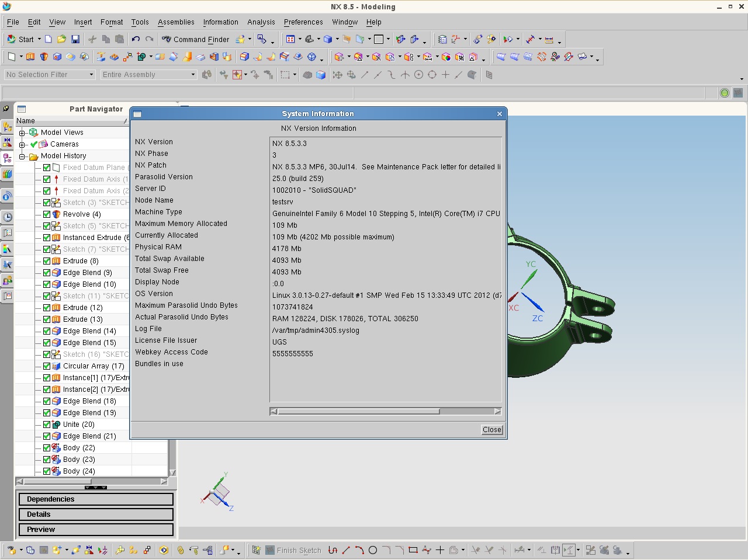Viewport: 748px width, 560px height.
Task: Expand the Cameras tree node
Action: pos(22,144)
